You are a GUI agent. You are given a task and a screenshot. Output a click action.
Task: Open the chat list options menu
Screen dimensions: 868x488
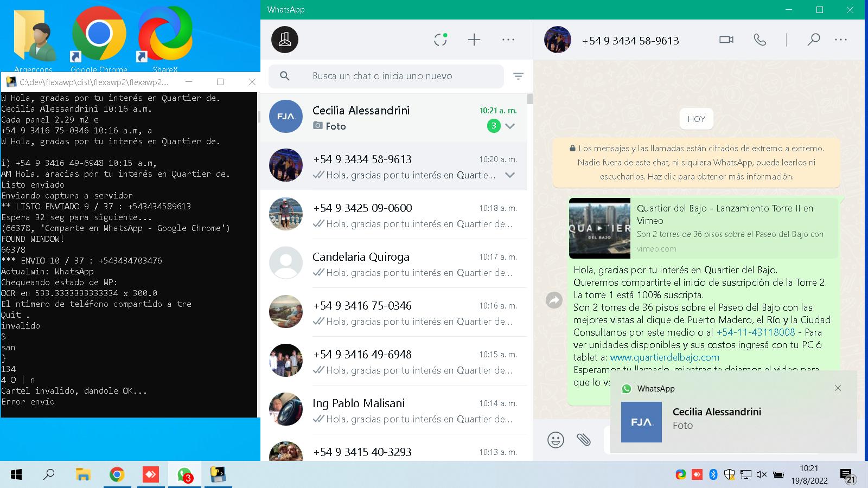[508, 40]
